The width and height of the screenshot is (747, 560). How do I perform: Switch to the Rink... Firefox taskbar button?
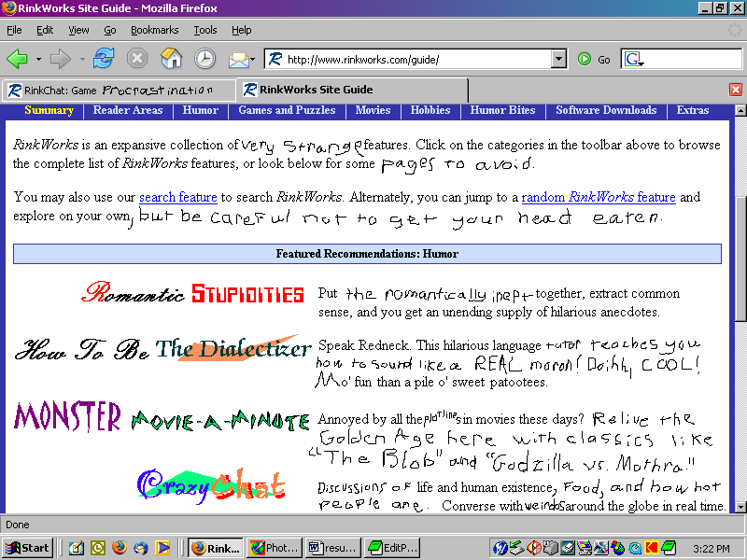point(216,548)
